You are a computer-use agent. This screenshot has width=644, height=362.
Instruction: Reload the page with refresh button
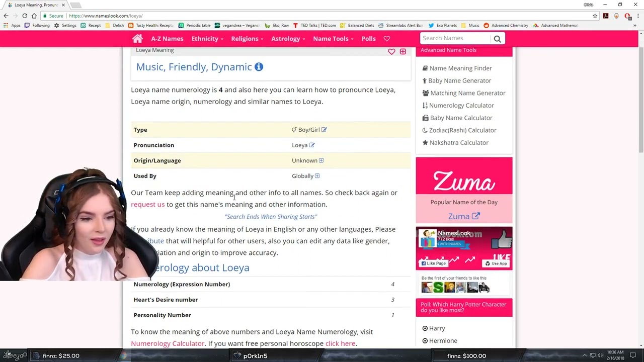pos(25,16)
